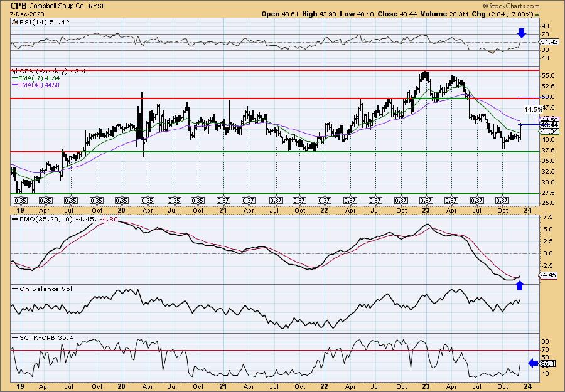Click the 25.0 price scale label
This screenshot has width=565, height=392.
point(548,203)
